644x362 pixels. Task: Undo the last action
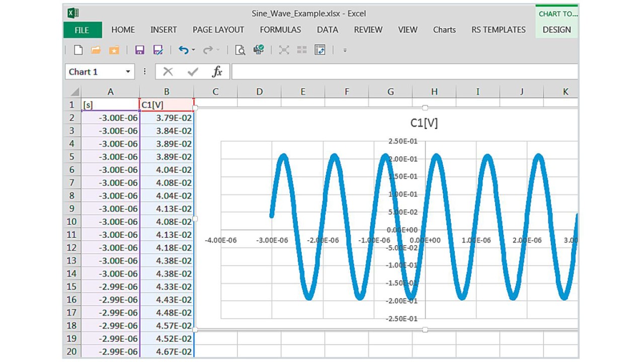click(183, 50)
